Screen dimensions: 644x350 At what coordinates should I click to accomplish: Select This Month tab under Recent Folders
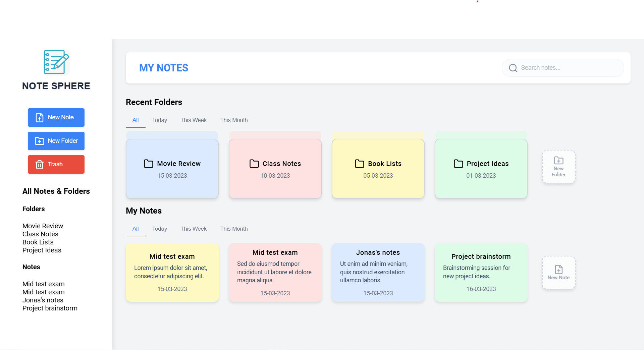point(234,120)
